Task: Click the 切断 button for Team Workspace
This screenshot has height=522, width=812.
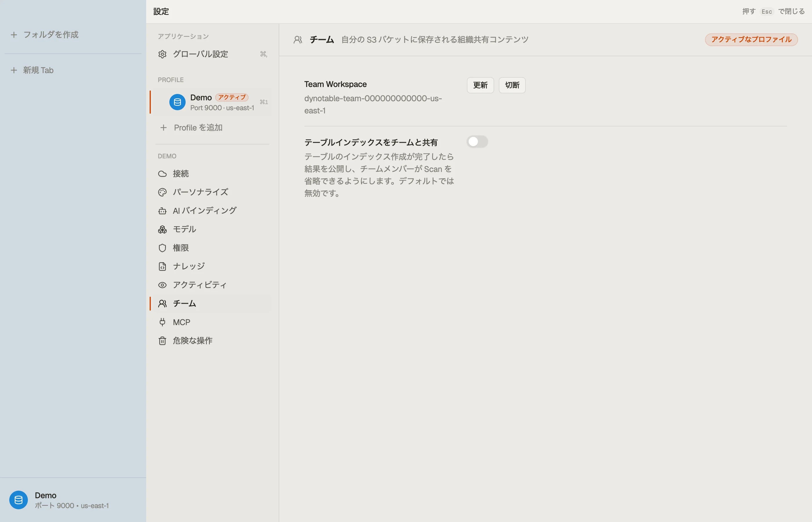Action: pyautogui.click(x=512, y=85)
